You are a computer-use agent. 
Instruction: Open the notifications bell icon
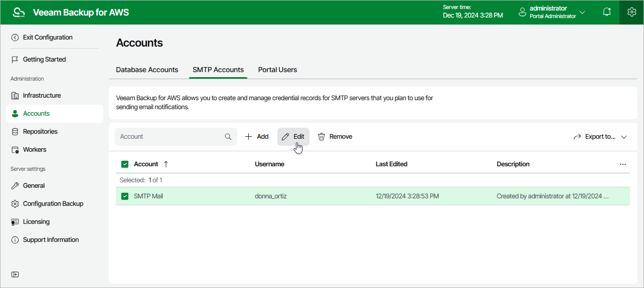(607, 12)
